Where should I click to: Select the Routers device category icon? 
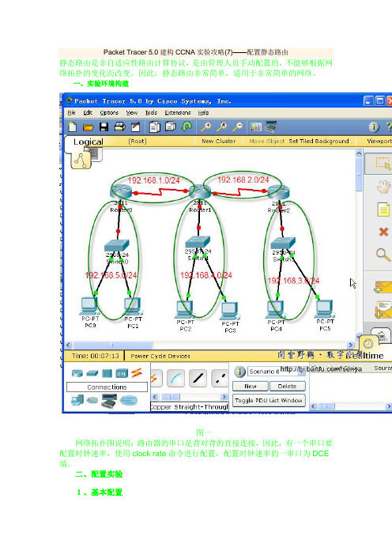tap(77, 373)
